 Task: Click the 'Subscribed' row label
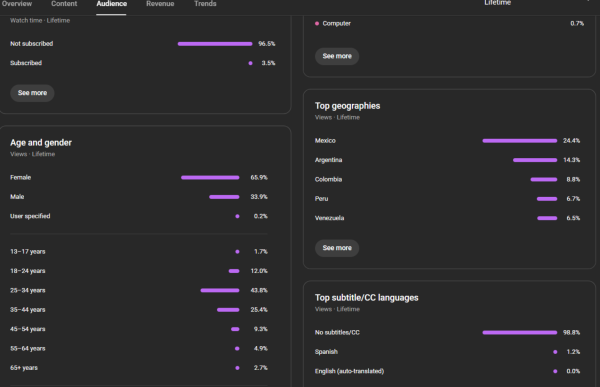pos(26,63)
